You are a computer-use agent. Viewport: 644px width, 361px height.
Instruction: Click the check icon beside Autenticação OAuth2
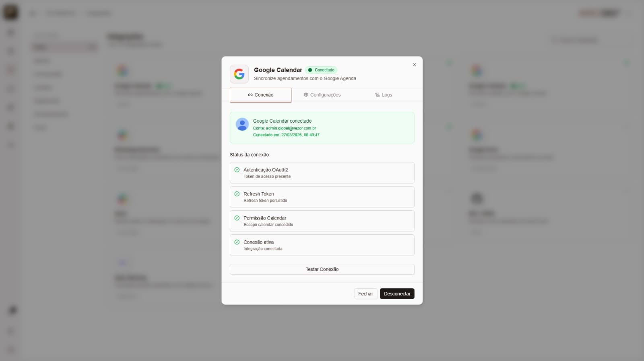pos(237,170)
